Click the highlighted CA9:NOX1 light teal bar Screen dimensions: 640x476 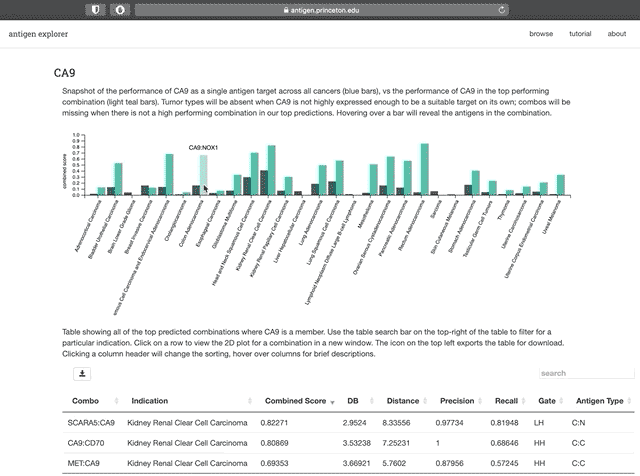coord(204,174)
